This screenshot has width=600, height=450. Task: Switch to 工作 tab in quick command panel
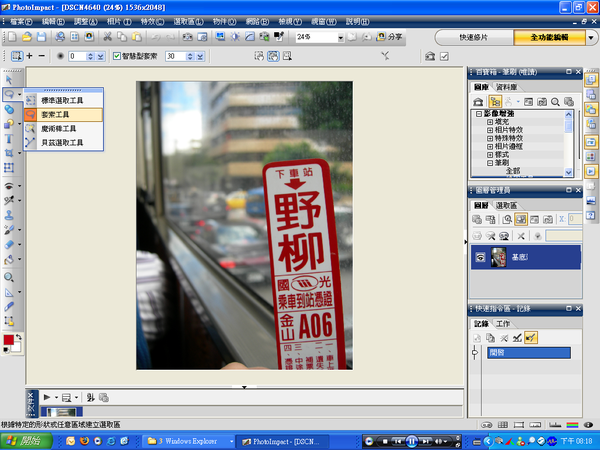(503, 324)
